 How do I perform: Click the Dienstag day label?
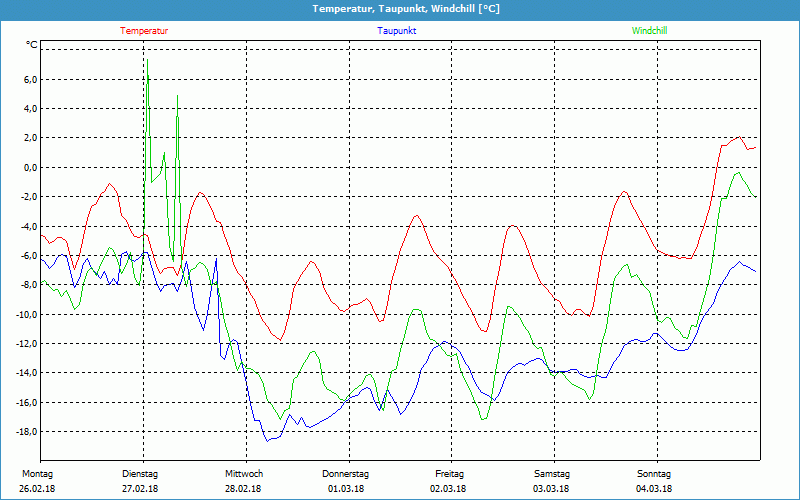[140, 474]
